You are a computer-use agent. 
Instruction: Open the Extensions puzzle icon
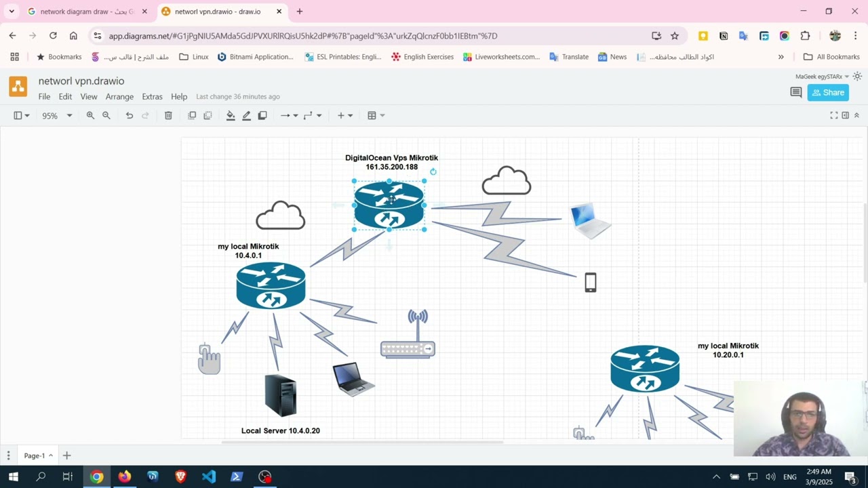click(805, 36)
